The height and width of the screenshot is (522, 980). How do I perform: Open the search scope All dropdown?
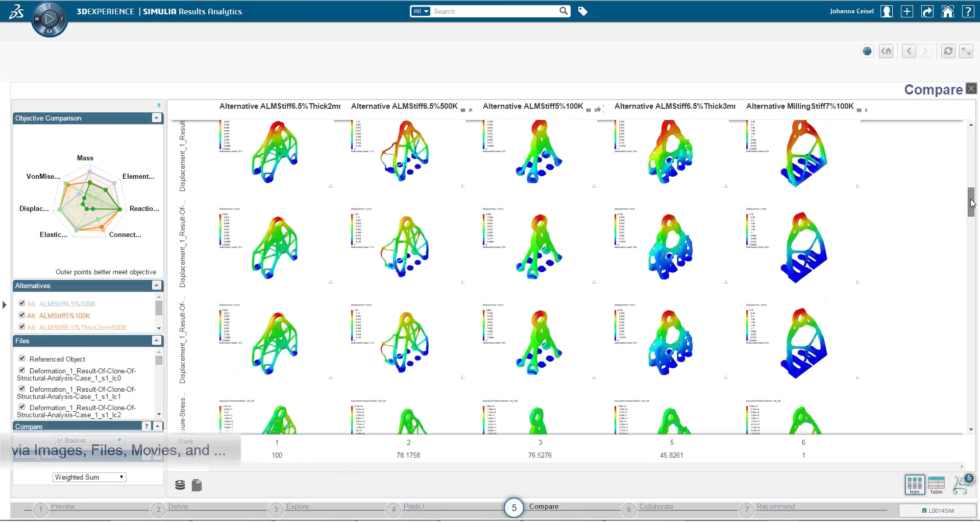tap(421, 11)
